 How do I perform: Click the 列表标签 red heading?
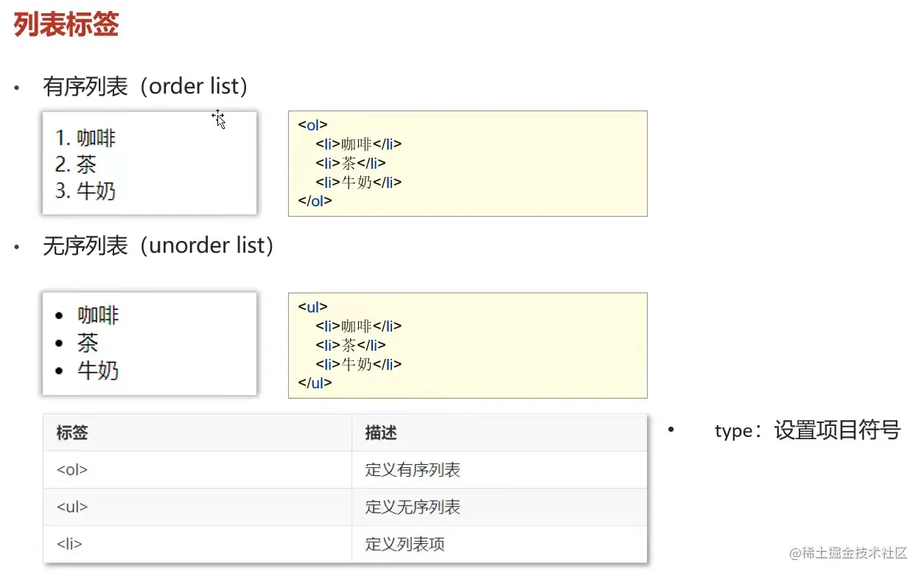point(66,26)
